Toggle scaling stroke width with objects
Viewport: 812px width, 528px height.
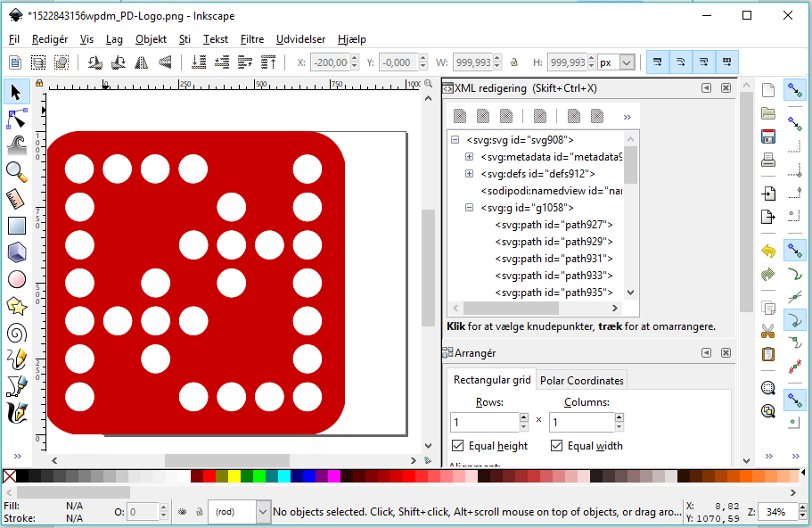coord(658,62)
